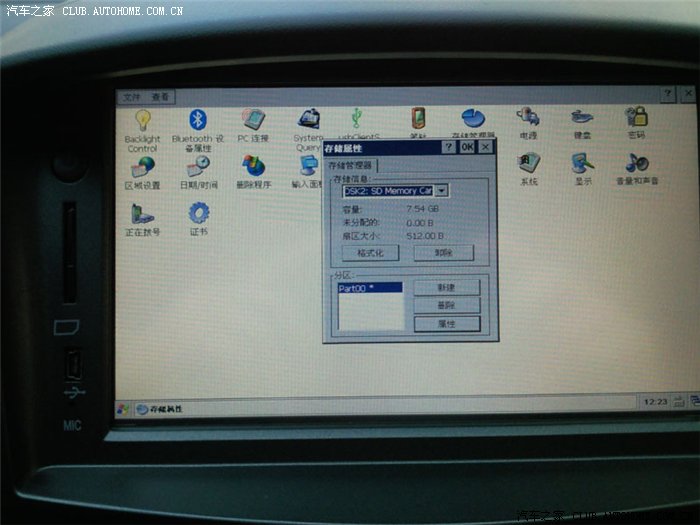Open the 查看 menu
700x525 pixels.
click(x=159, y=97)
